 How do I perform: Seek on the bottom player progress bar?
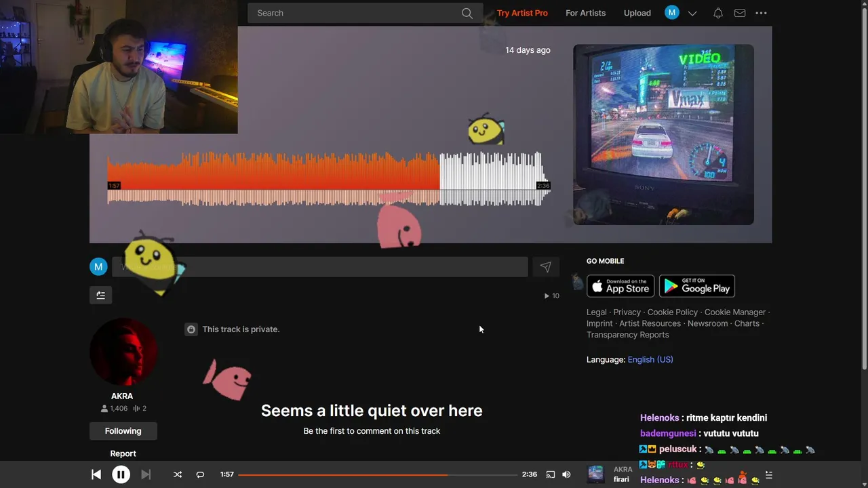(x=376, y=474)
